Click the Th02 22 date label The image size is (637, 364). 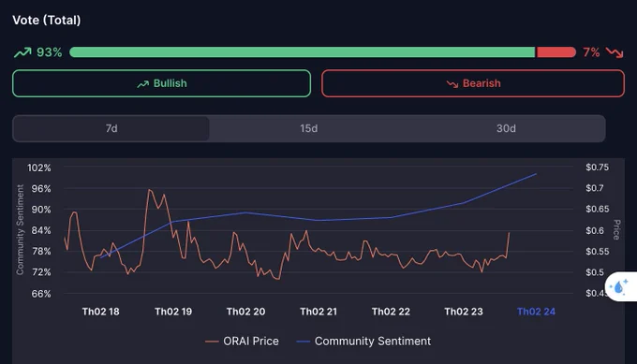coord(391,312)
